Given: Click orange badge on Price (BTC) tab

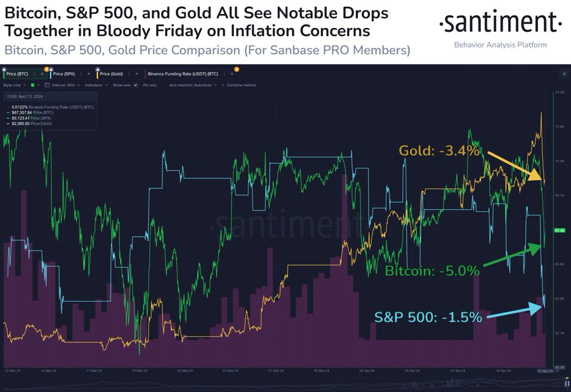Looking at the screenshot, I should [x=46, y=69].
